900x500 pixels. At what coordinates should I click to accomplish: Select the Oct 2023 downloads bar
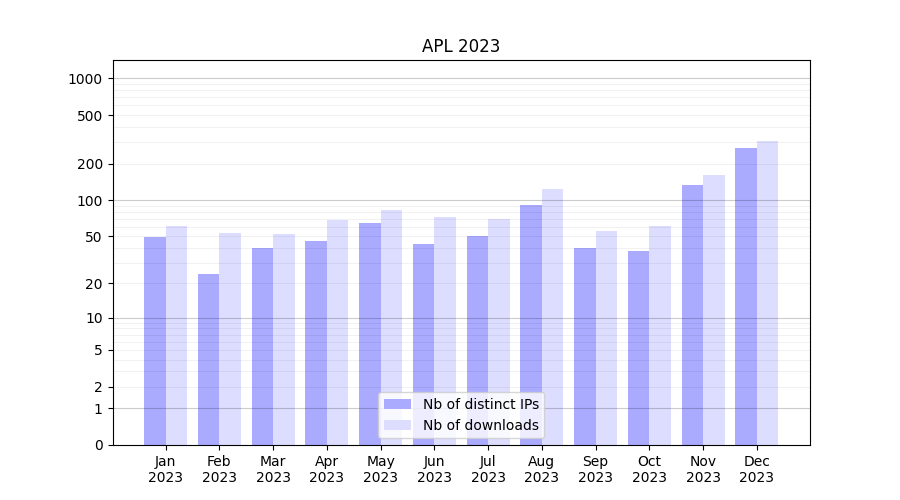(x=660, y=335)
